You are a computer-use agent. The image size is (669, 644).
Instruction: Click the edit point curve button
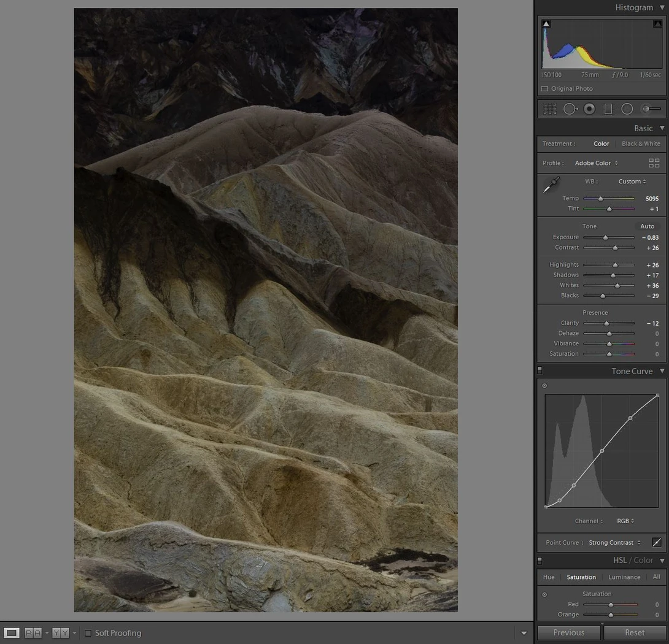[x=657, y=543]
